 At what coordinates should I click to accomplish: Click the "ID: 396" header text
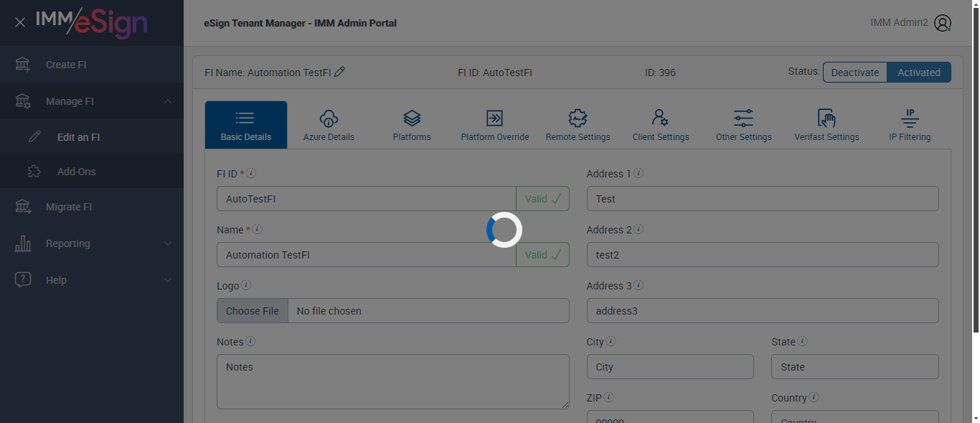point(660,73)
